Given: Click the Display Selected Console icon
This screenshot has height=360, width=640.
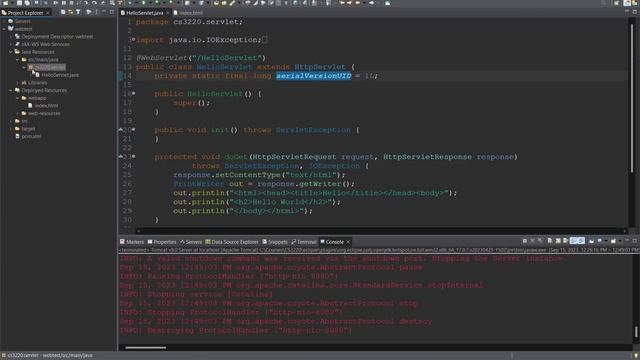Looking at the screenshot, I should coord(599,241).
